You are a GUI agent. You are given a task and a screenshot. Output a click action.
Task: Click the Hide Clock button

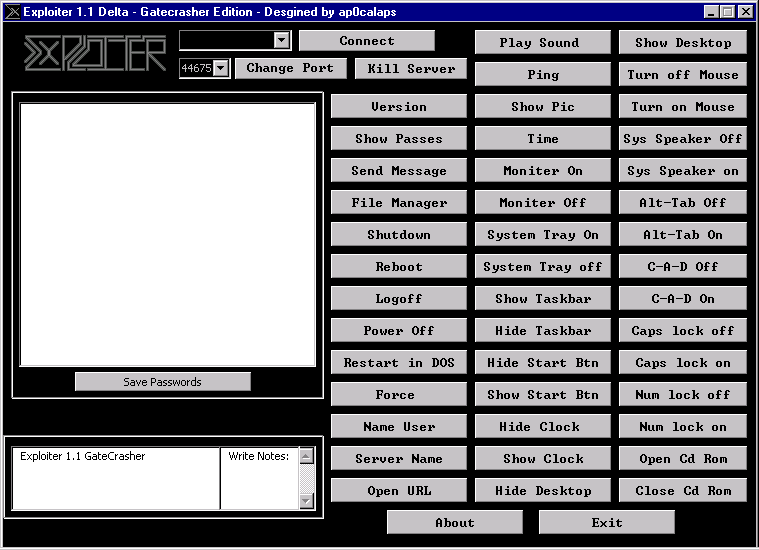click(x=542, y=427)
